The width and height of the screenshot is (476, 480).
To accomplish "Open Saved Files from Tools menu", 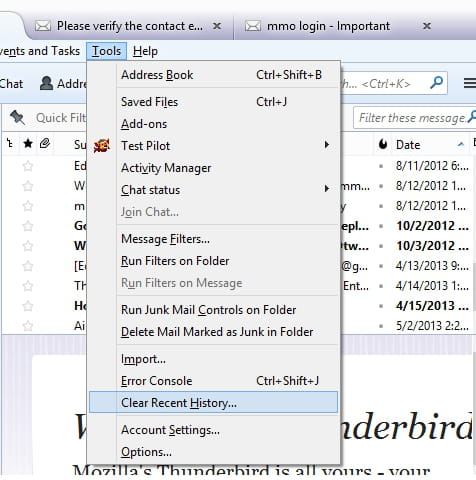I will pos(213,102).
